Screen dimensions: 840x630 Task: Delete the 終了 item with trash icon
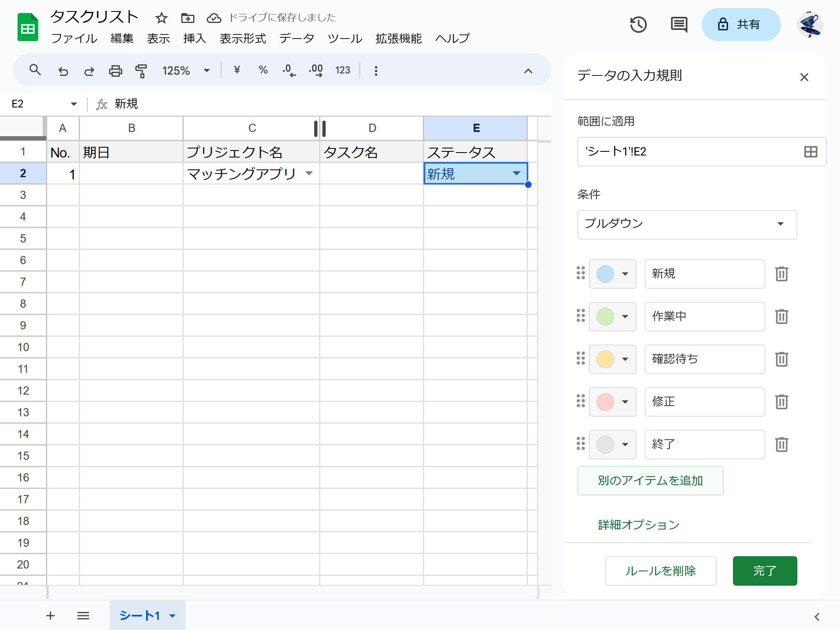[782, 445]
